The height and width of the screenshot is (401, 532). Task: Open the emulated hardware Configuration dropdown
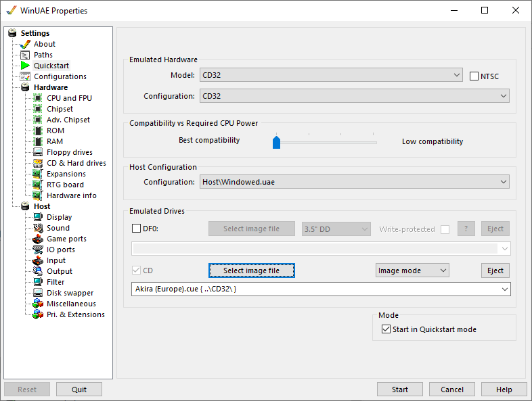coord(355,96)
